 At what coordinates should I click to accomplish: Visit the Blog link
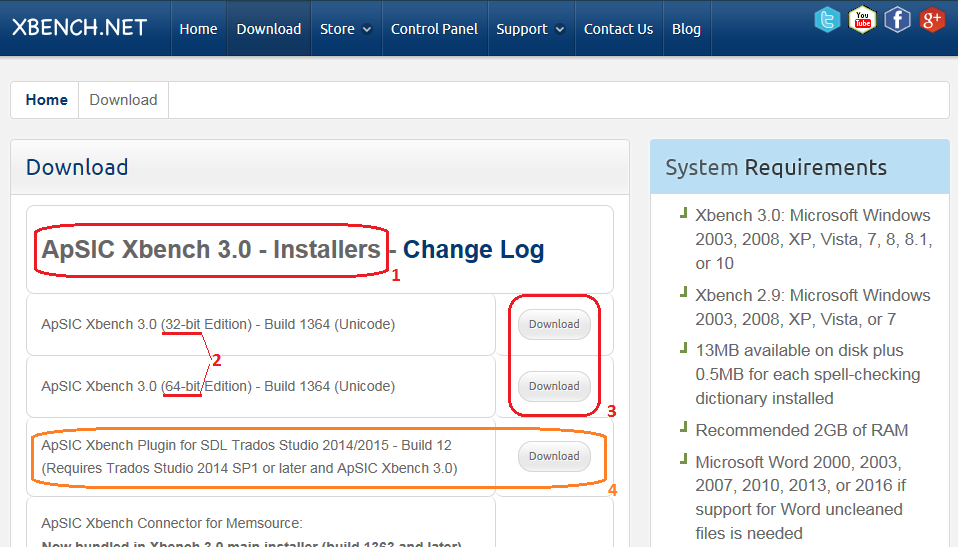(686, 29)
